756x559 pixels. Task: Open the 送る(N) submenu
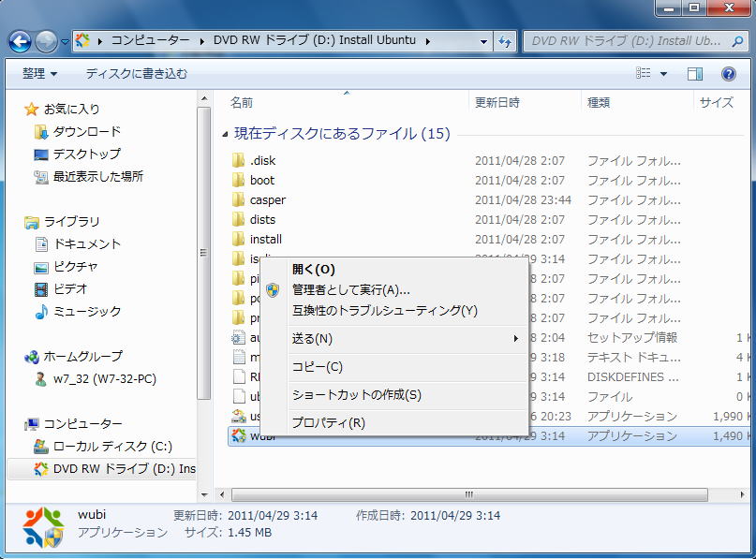point(393,339)
